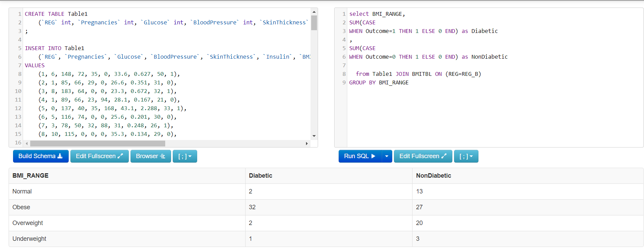
Task: Open the schema Browser view
Action: pyautogui.click(x=151, y=156)
